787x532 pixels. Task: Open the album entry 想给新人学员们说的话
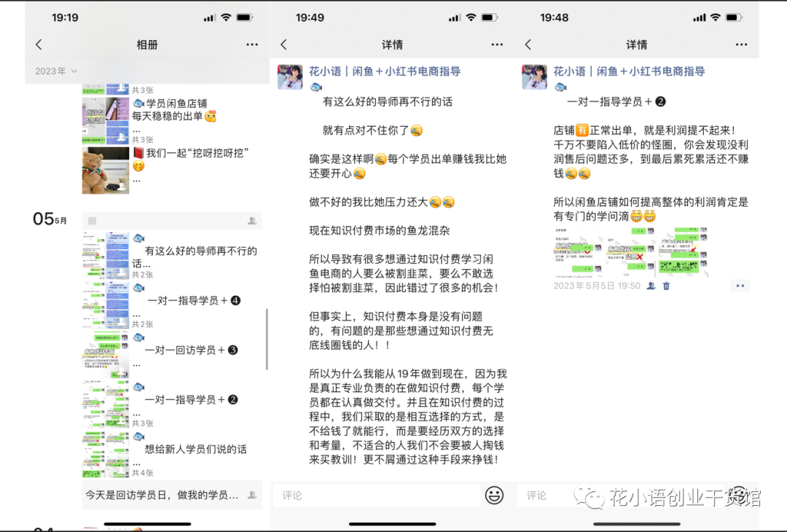196,449
